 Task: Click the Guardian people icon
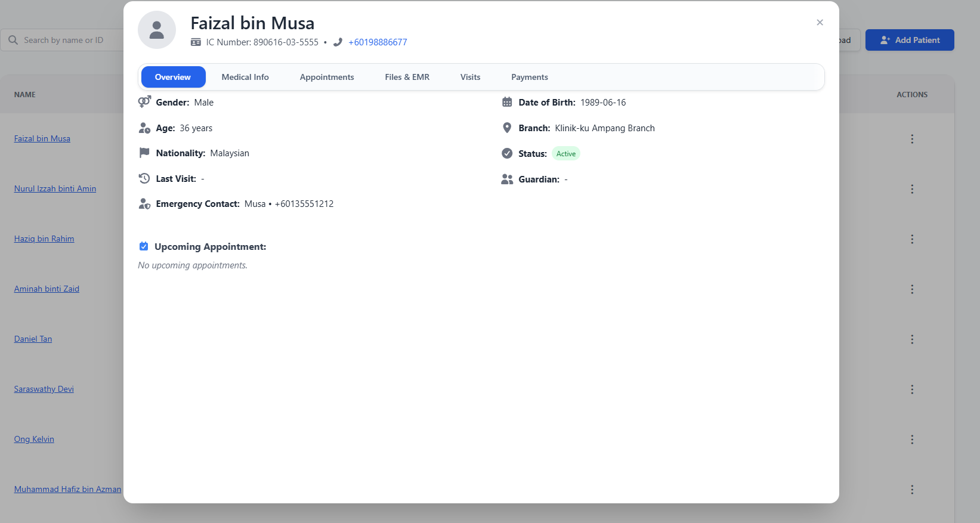pyautogui.click(x=507, y=179)
